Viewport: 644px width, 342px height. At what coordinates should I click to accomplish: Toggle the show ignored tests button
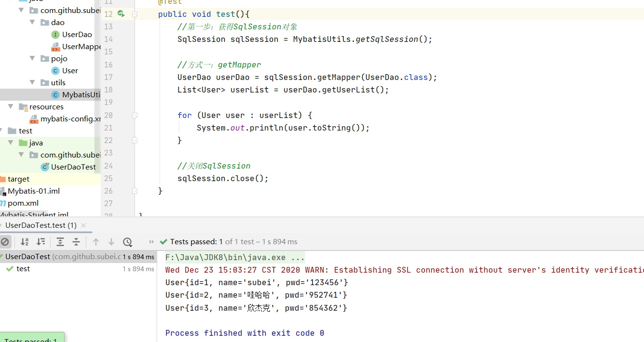[x=5, y=242]
